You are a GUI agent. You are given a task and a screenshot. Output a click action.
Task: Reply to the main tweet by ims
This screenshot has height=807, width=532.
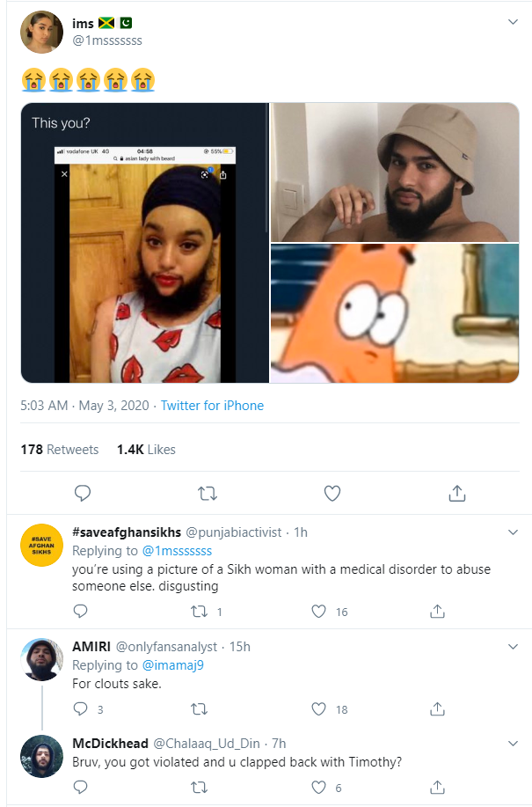(83, 493)
